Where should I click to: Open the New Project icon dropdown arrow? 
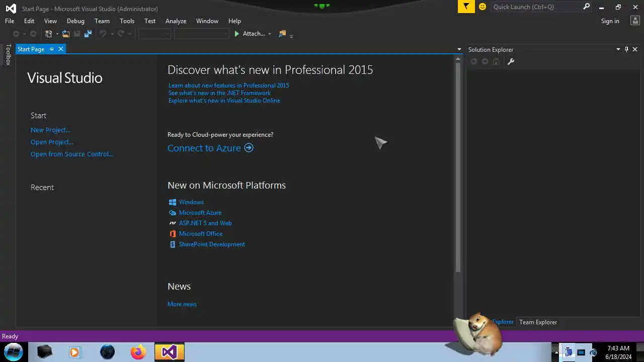[x=57, y=34]
